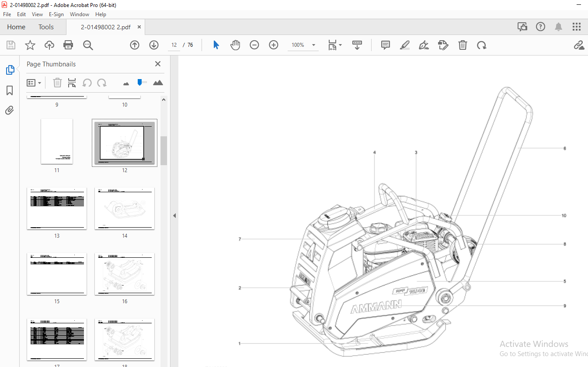Add a sticky note comment
Viewport: 588px width, 367px height.
point(386,45)
